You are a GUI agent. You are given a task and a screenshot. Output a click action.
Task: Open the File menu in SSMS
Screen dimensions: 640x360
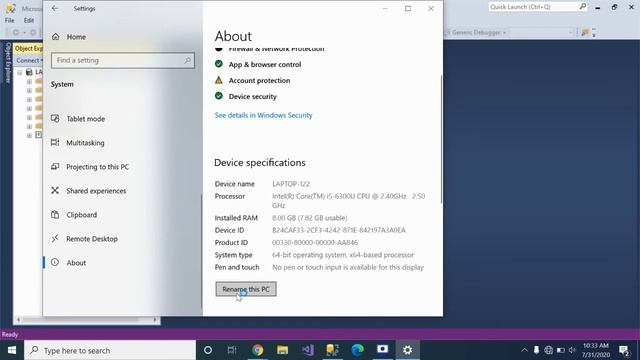[x=9, y=20]
